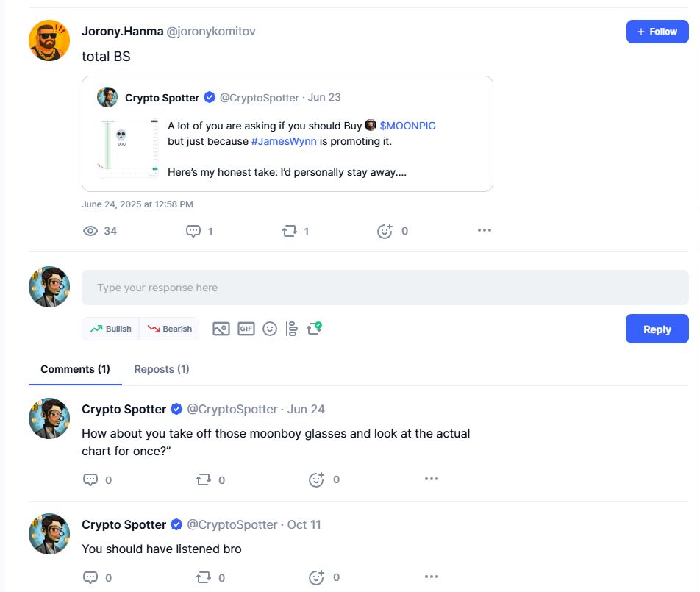Viewport: 700px width, 592px height.
Task: Open more options on the "moonboy glasses" comment
Action: click(432, 479)
